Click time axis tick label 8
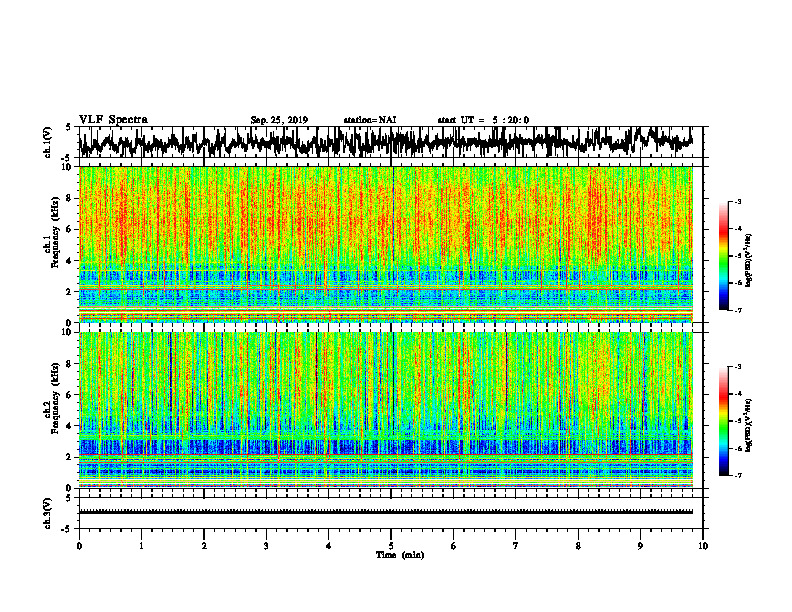The height and width of the screenshot is (612, 792). [578, 546]
